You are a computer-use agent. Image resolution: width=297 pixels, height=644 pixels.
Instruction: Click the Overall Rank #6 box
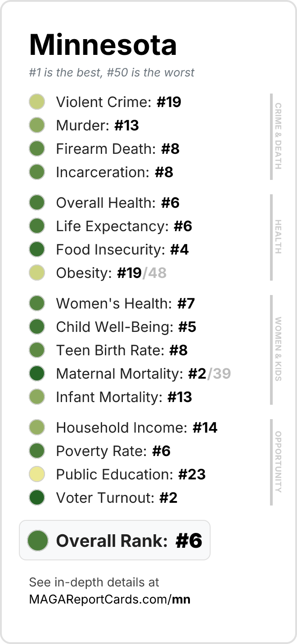[x=115, y=540]
